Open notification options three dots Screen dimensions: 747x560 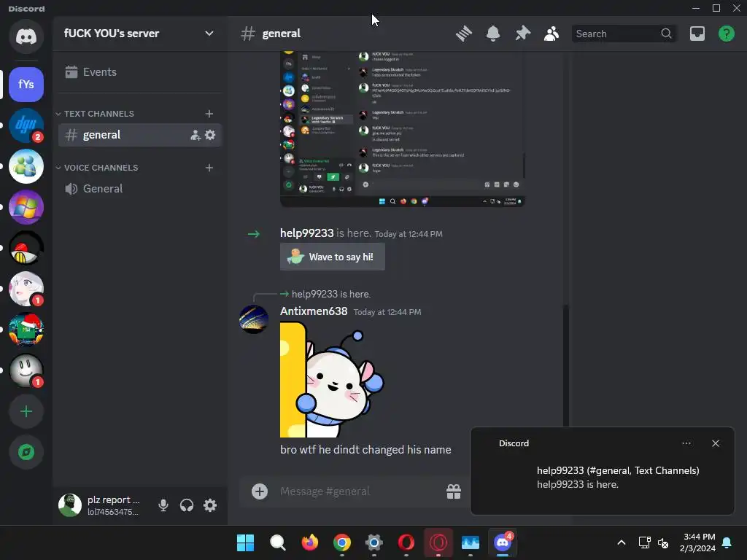[686, 443]
